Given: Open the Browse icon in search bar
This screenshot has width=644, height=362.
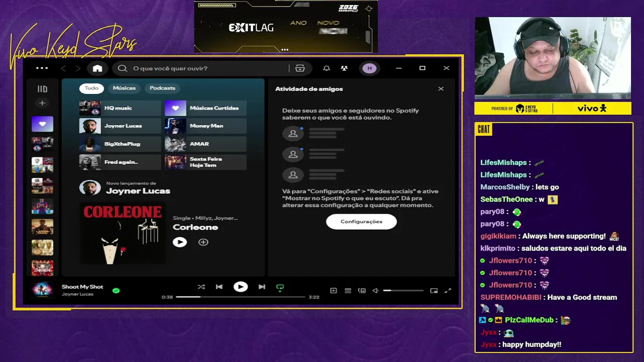Looking at the screenshot, I should point(300,68).
